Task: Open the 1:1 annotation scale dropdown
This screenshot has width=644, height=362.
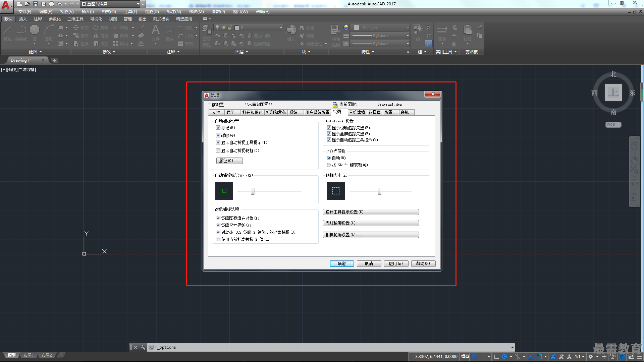Action: point(580,356)
